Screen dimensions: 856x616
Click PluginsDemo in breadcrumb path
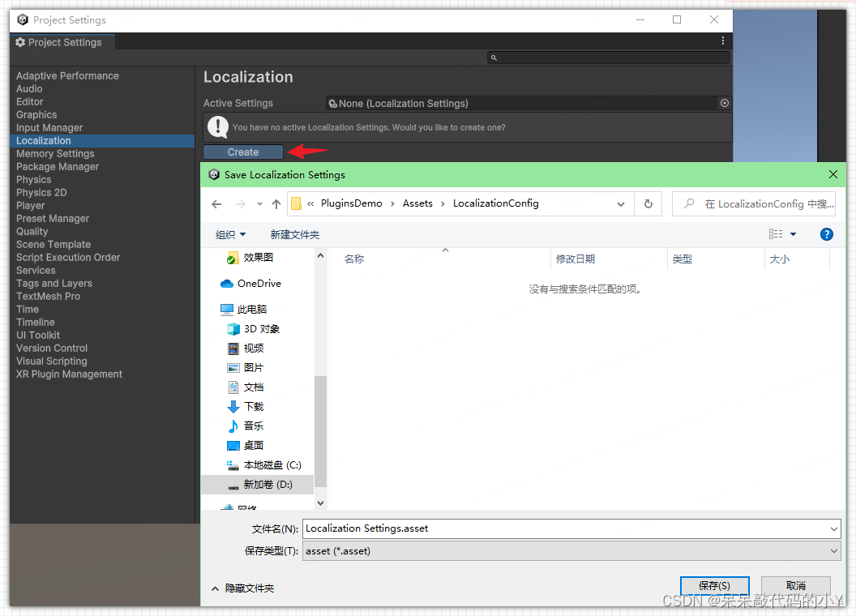(x=352, y=203)
